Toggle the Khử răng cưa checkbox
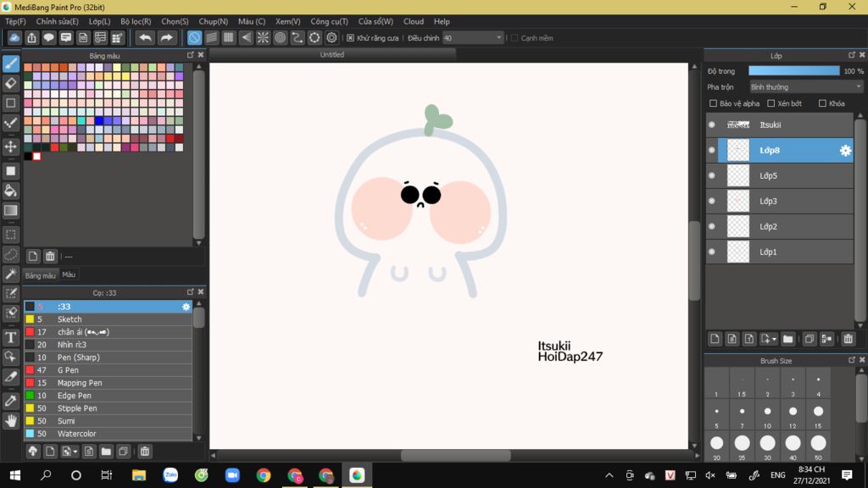 pos(351,38)
